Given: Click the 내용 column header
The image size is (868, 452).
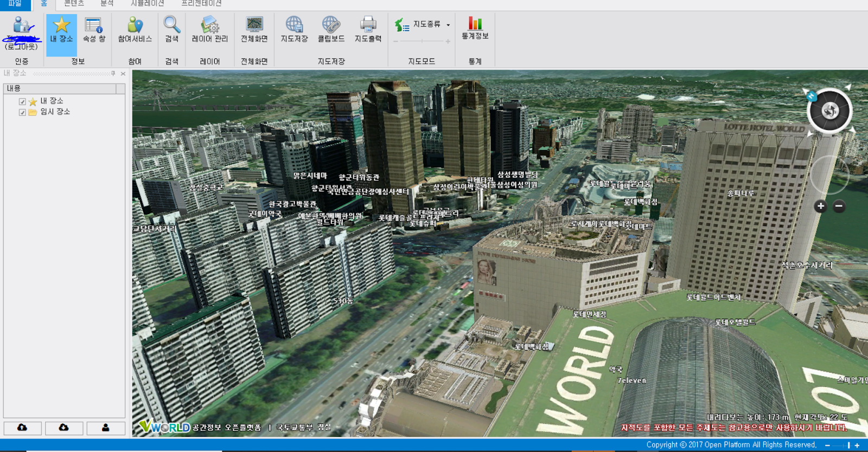Looking at the screenshot, I should (x=60, y=88).
